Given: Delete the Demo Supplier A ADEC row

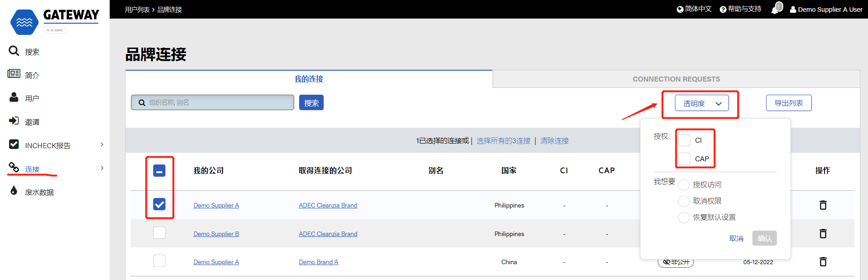Looking at the screenshot, I should (823, 205).
